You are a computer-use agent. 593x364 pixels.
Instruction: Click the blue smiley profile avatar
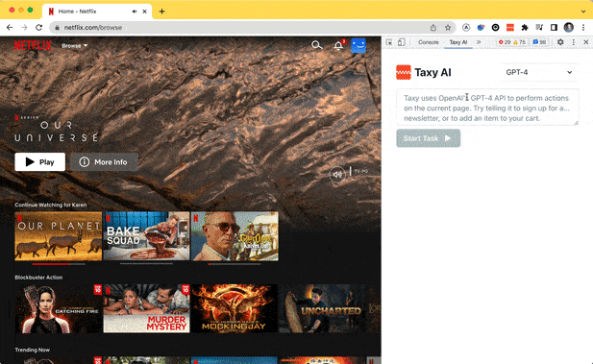[x=358, y=46]
